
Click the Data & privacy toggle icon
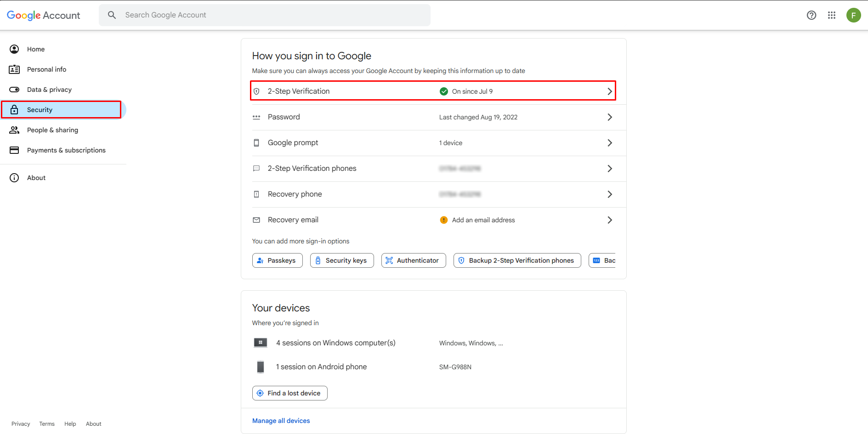[x=14, y=90]
